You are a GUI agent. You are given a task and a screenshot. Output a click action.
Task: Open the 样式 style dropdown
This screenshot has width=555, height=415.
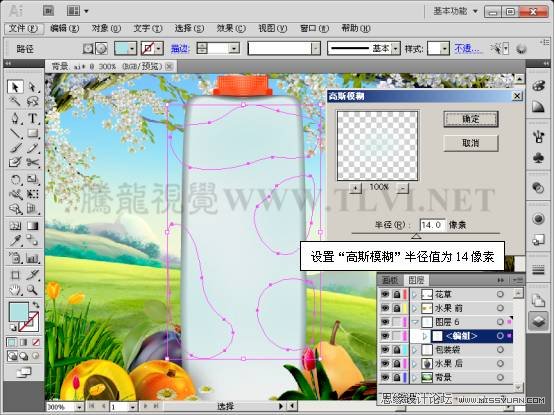pyautogui.click(x=445, y=49)
